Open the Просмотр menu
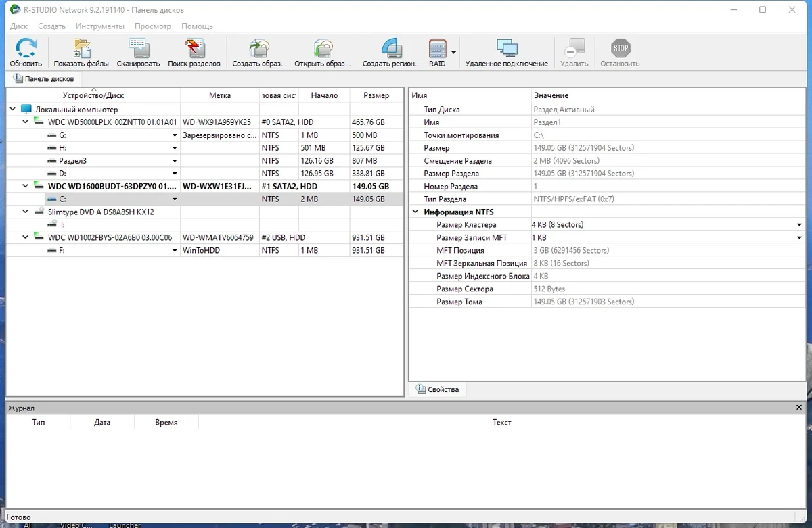Image resolution: width=812 pixels, height=528 pixels. 153,26
